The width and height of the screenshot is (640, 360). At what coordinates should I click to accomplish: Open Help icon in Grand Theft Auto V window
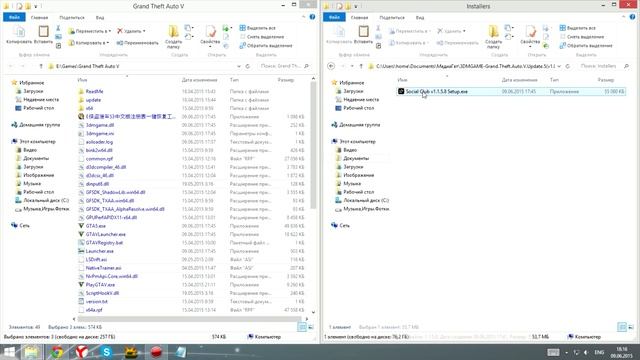312,17
